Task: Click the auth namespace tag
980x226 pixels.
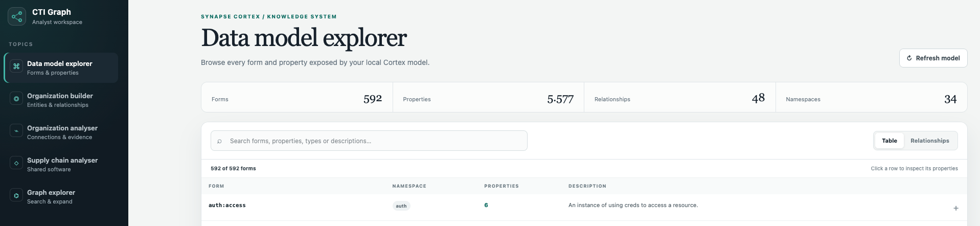Action: tap(401, 206)
